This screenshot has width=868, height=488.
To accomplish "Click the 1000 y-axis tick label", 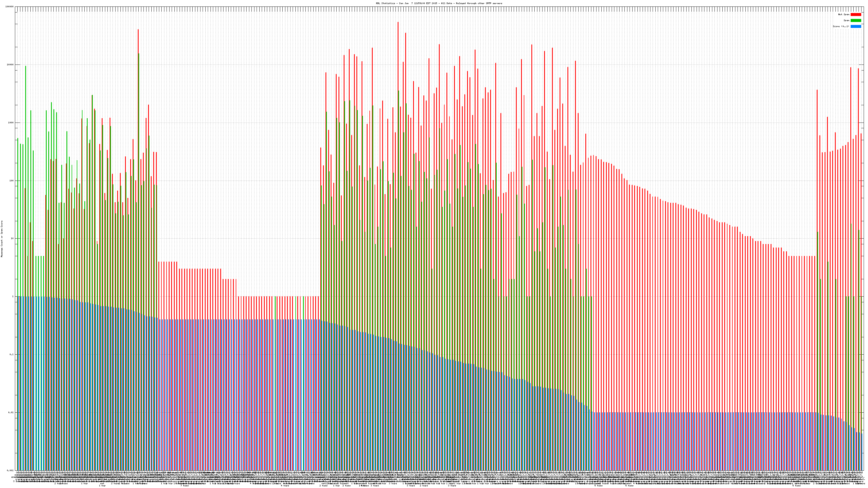I will click(11, 123).
